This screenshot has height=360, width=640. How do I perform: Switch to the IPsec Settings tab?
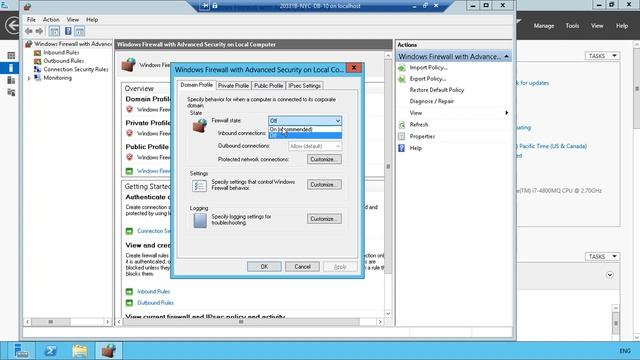pos(304,86)
